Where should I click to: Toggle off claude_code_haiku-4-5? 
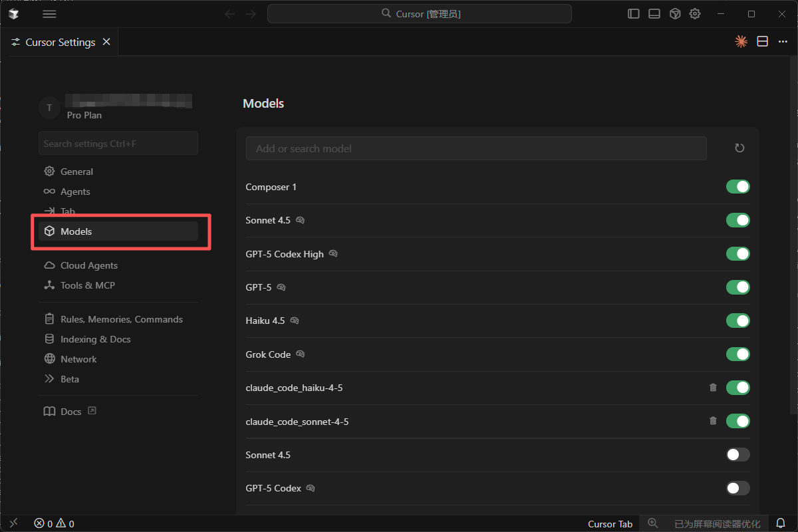[738, 388]
